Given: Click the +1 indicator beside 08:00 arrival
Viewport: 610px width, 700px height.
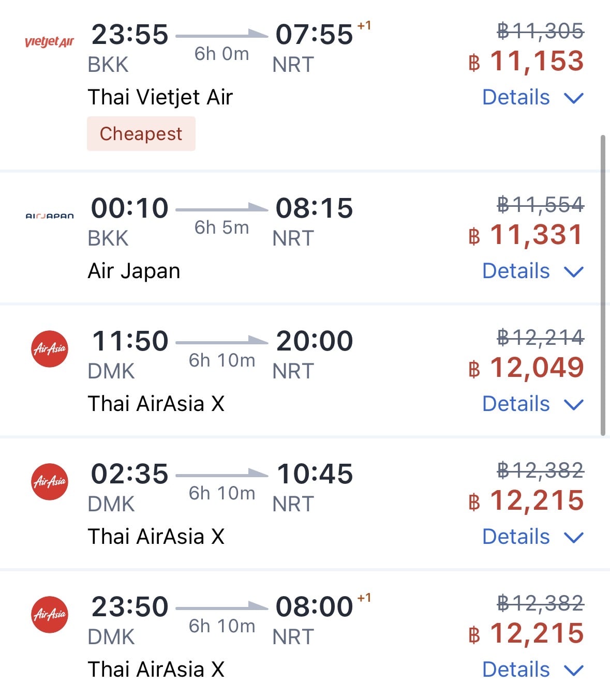Looking at the screenshot, I should point(364,598).
